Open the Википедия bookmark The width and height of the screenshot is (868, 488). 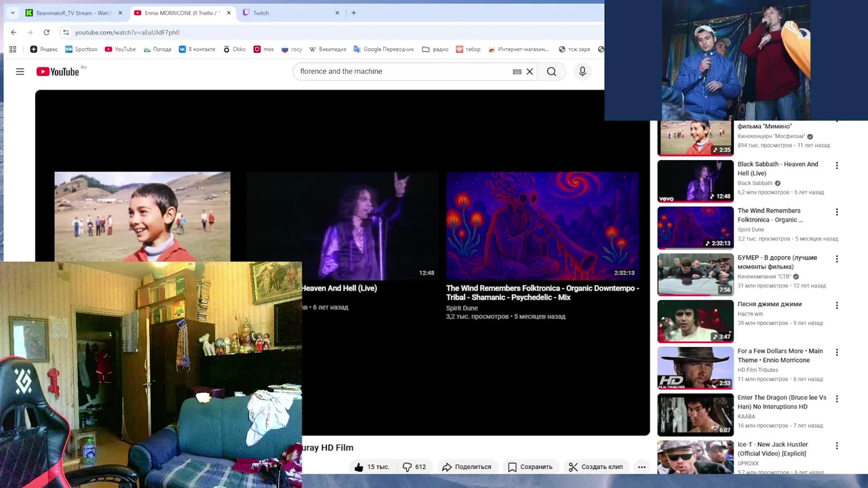(x=328, y=49)
